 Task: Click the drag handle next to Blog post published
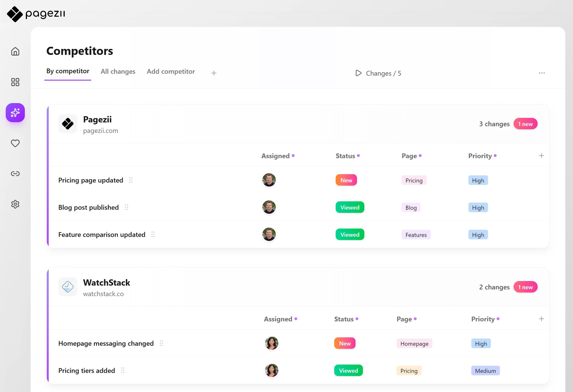[x=127, y=208]
